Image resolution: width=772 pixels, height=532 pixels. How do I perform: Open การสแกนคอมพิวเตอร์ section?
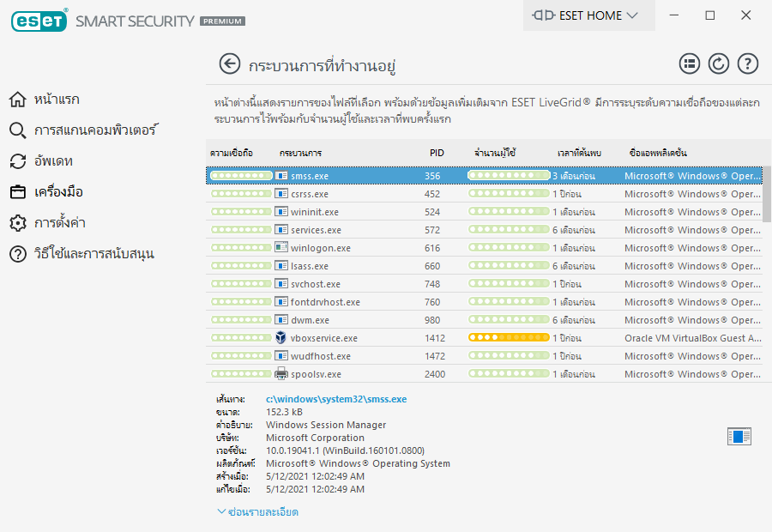pos(95,130)
